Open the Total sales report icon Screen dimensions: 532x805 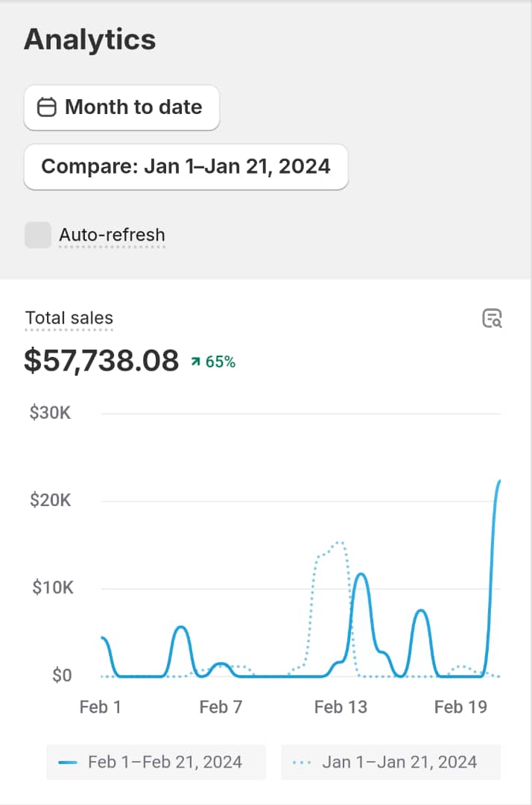point(492,318)
